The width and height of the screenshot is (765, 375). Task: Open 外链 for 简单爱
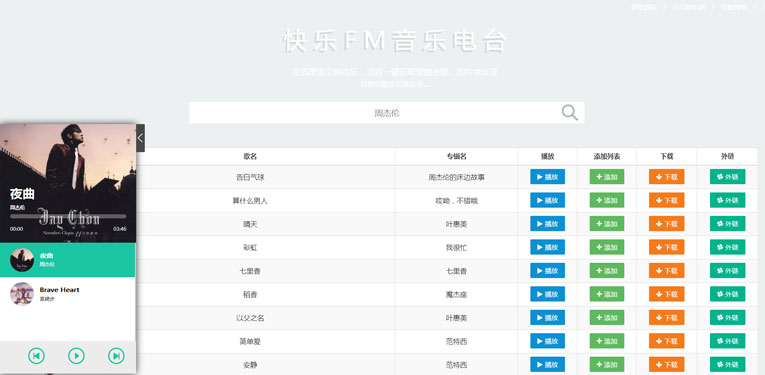(x=727, y=340)
